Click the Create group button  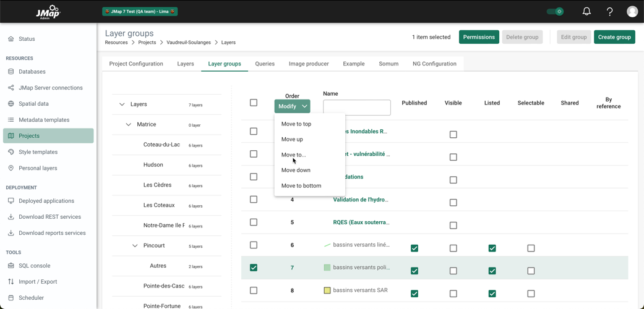(x=614, y=37)
